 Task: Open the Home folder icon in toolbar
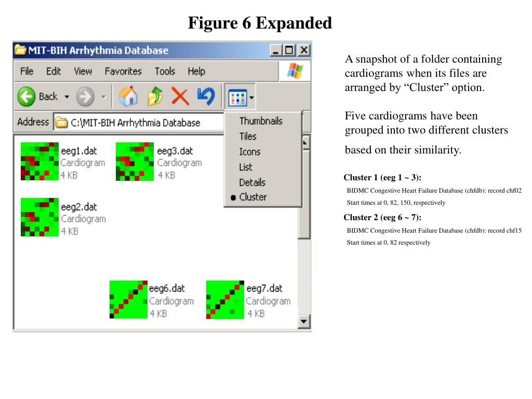coord(128,96)
